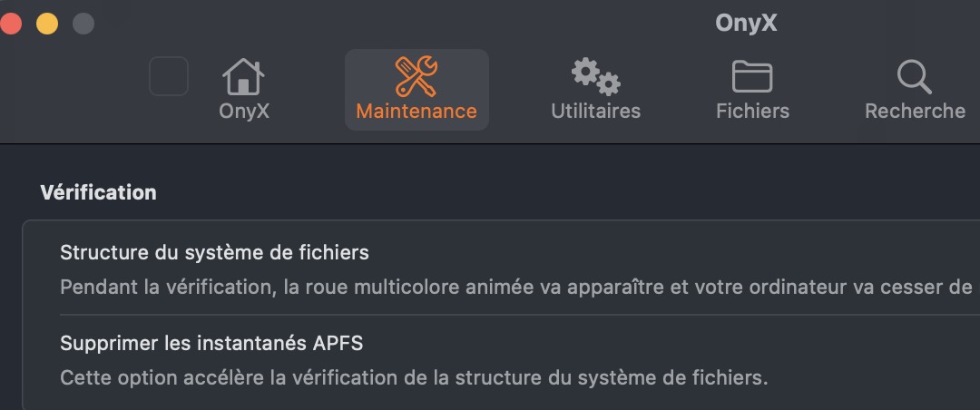Click the OnyX window title text
980x410 pixels.
(x=746, y=23)
